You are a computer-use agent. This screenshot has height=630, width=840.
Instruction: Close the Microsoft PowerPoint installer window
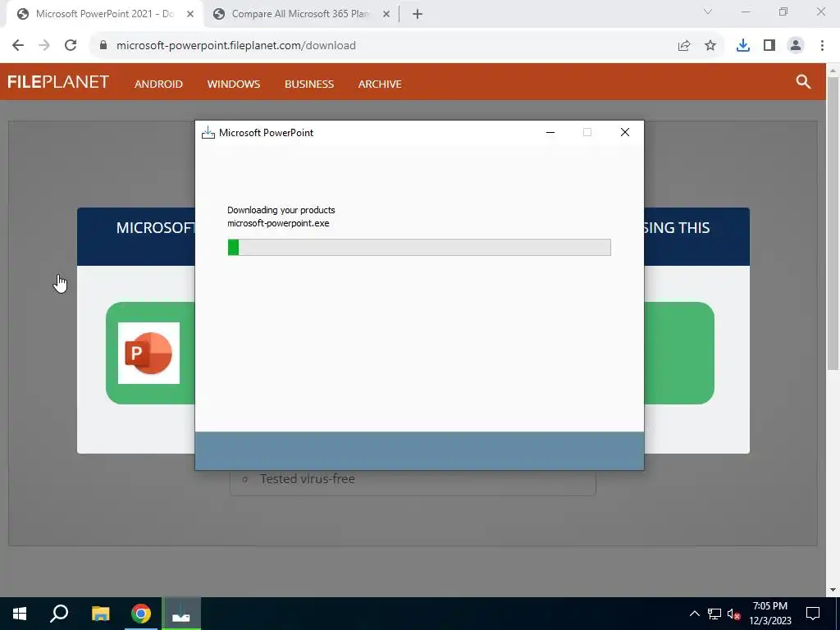tap(624, 132)
